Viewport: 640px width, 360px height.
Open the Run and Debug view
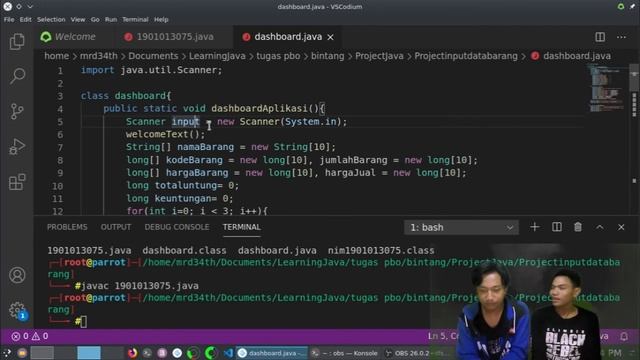pos(17,147)
